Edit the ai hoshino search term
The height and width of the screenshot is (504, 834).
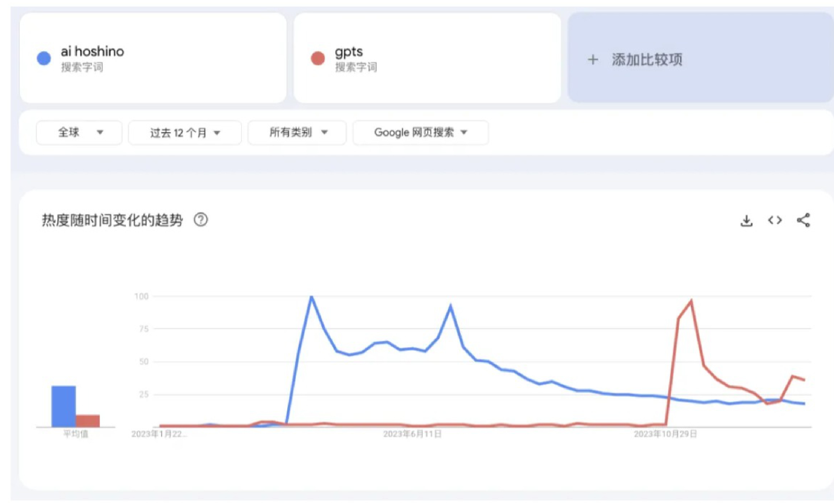pyautogui.click(x=93, y=52)
